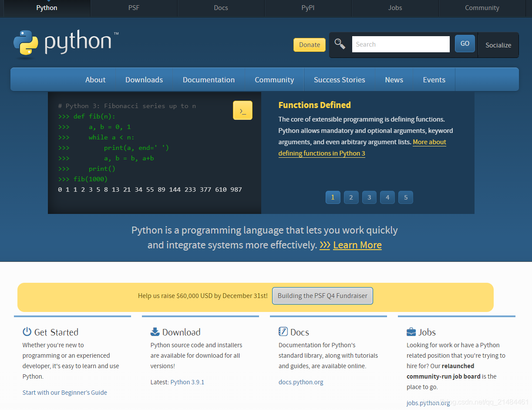Open Start with our Beginner's Guide link
The width and height of the screenshot is (532, 410).
pos(65,393)
